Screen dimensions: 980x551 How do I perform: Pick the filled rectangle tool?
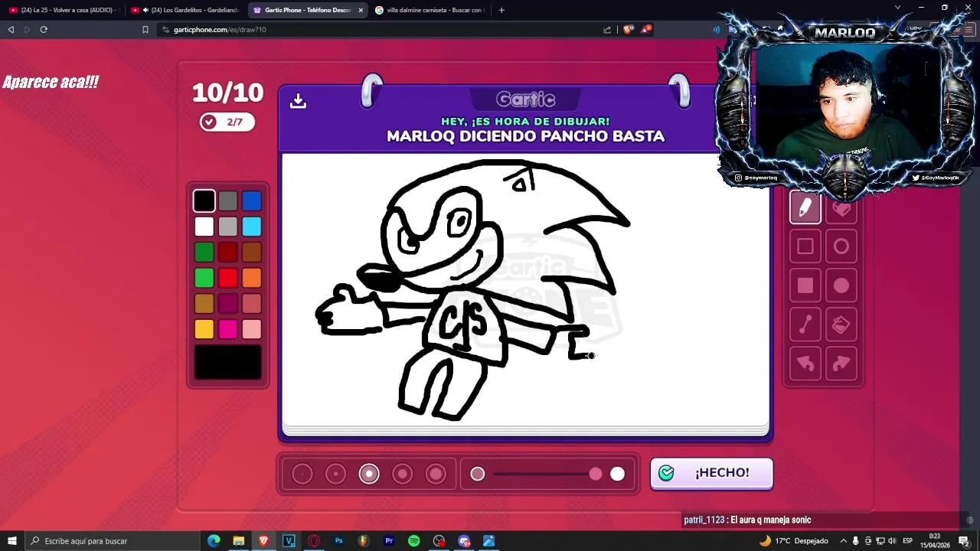tap(805, 285)
